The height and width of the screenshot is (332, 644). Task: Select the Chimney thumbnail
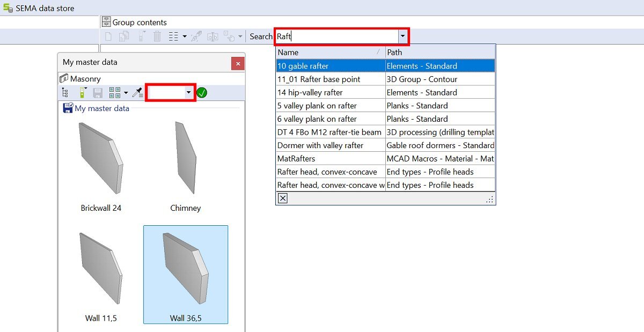pyautogui.click(x=185, y=166)
